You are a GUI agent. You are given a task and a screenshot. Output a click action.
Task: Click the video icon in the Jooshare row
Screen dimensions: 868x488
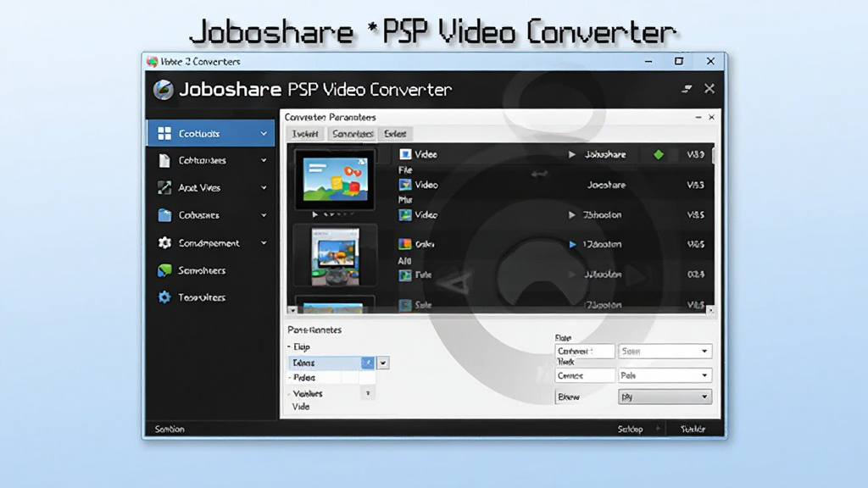pos(405,185)
